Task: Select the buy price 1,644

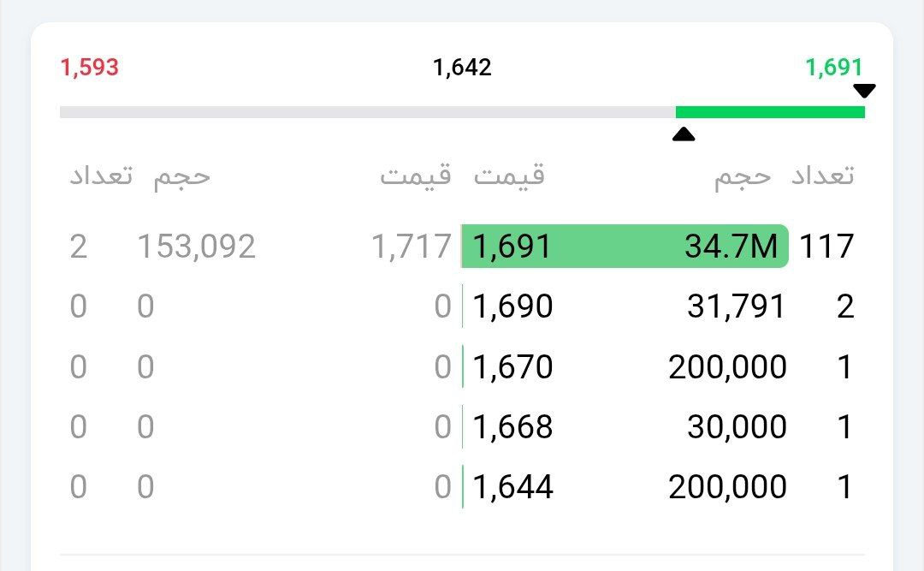Action: pyautogui.click(x=512, y=486)
